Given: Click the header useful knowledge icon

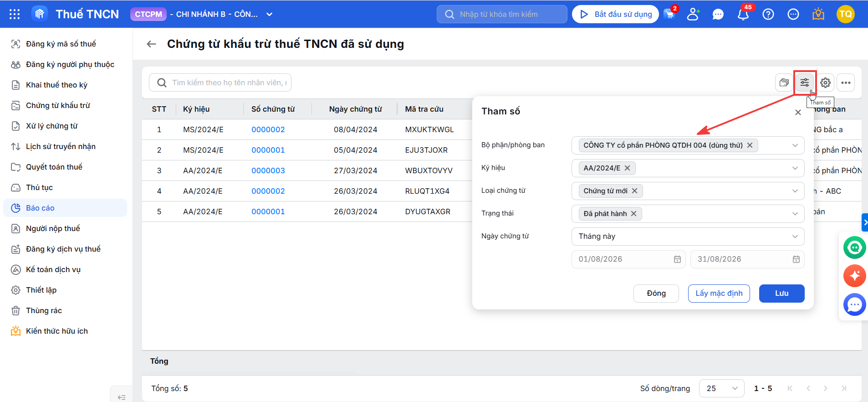Looking at the screenshot, I should (818, 14).
